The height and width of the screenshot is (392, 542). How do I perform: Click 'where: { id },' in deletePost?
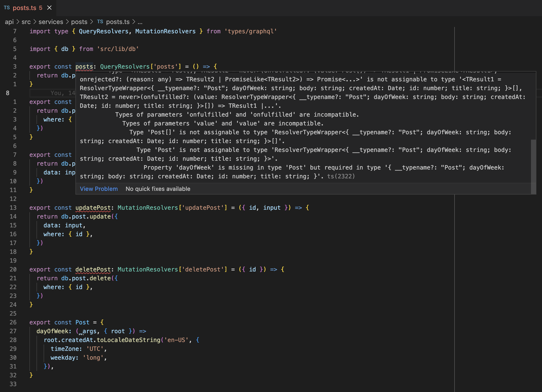(68, 287)
